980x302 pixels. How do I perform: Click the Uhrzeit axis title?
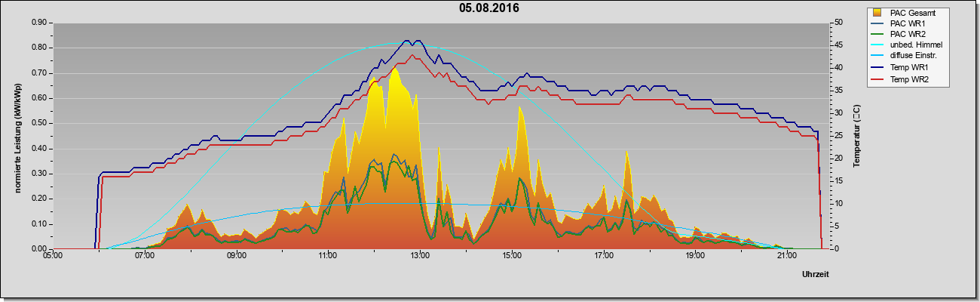815,275
